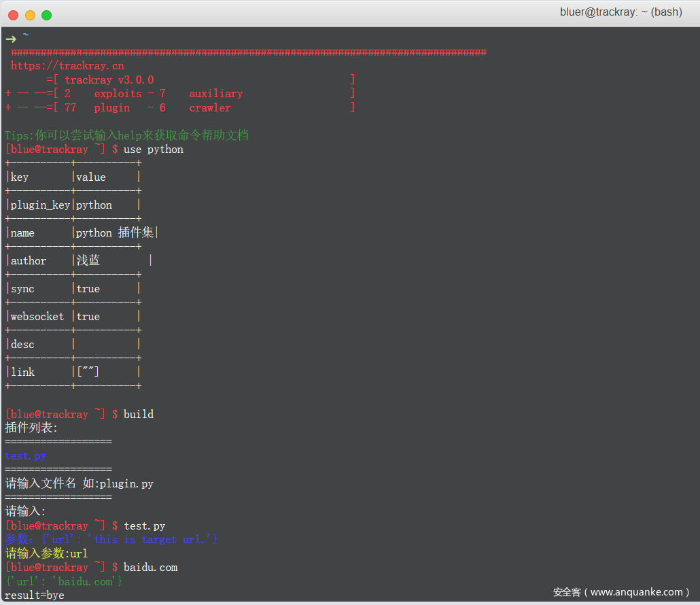Click the green Tips help hint line
Screen dimensions: 700x605
tap(126, 135)
